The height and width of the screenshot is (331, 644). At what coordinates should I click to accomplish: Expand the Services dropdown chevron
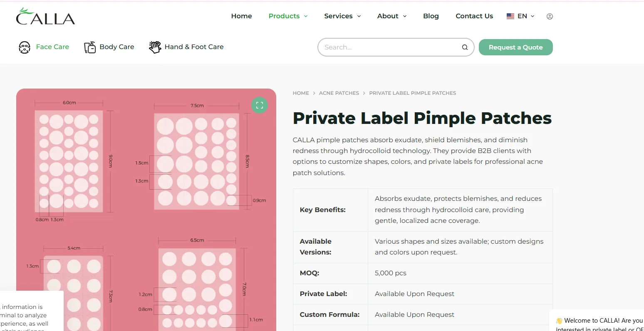[359, 16]
